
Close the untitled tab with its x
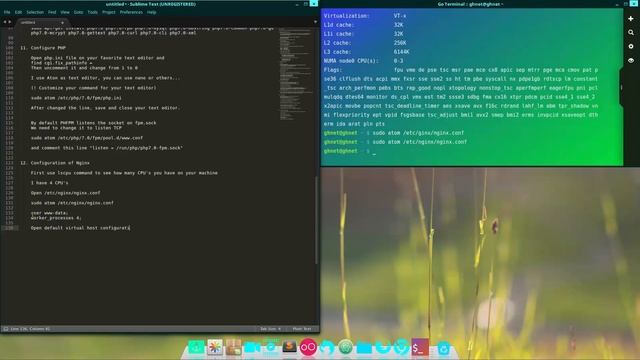(x=62, y=22)
